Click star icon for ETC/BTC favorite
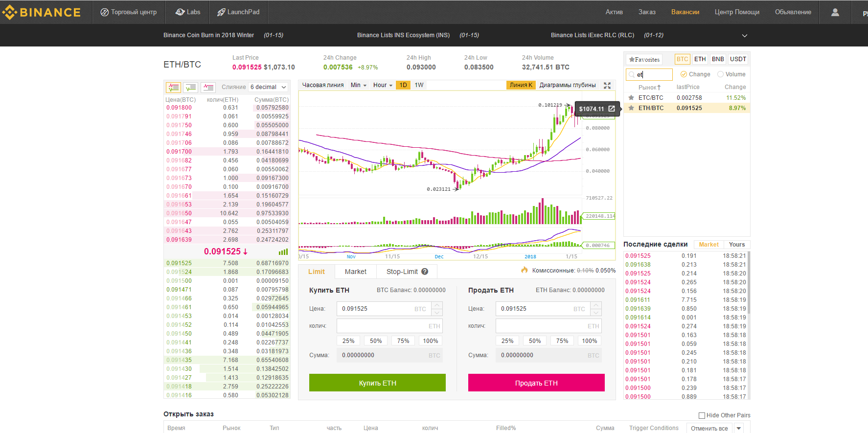 (x=631, y=98)
